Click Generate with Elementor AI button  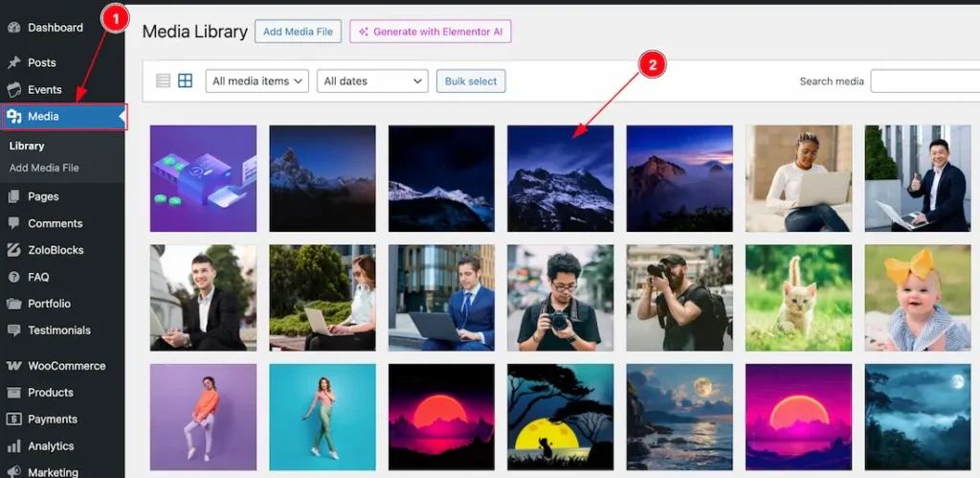point(431,32)
